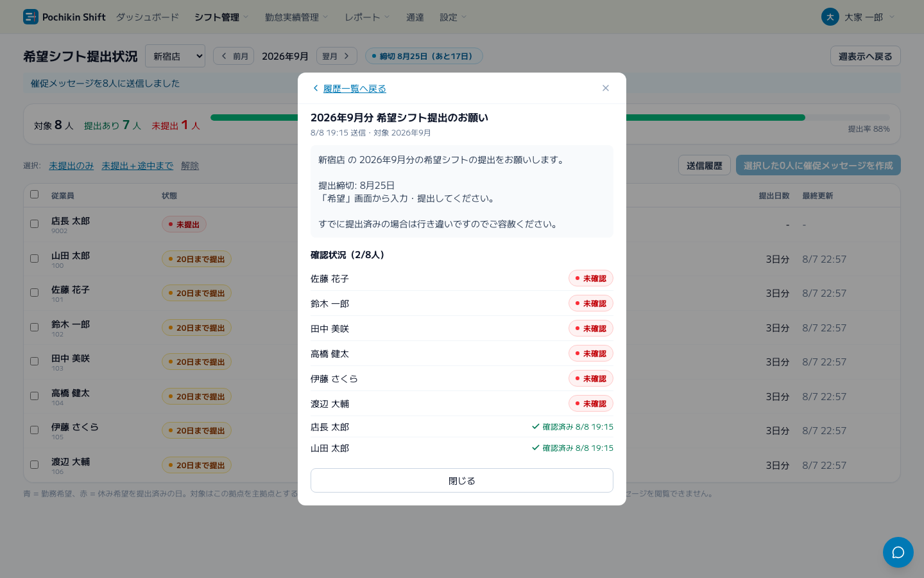Check the box for 佐藤 花子 row
The height and width of the screenshot is (578, 924).
click(35, 293)
